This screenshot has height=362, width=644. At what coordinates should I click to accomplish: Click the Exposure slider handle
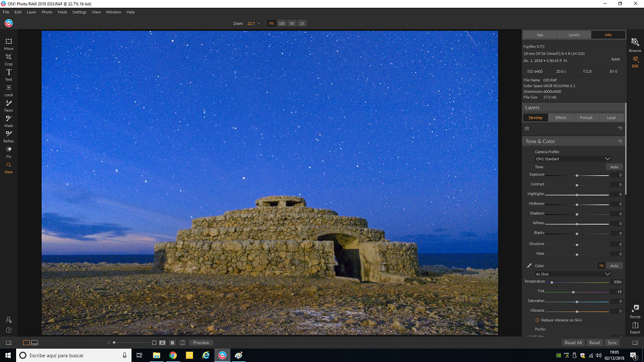(577, 175)
